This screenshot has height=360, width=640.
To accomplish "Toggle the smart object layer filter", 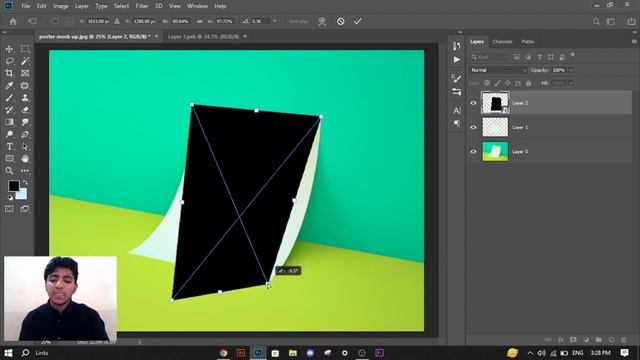I will pyautogui.click(x=562, y=57).
